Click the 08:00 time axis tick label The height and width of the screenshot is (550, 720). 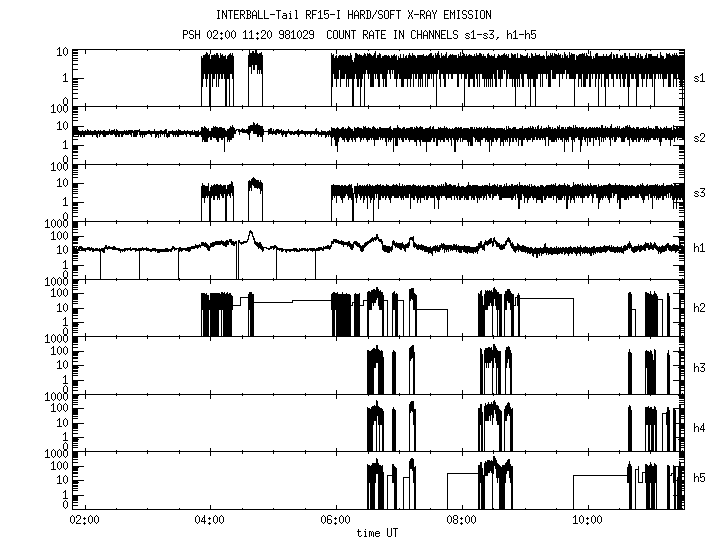click(461, 520)
